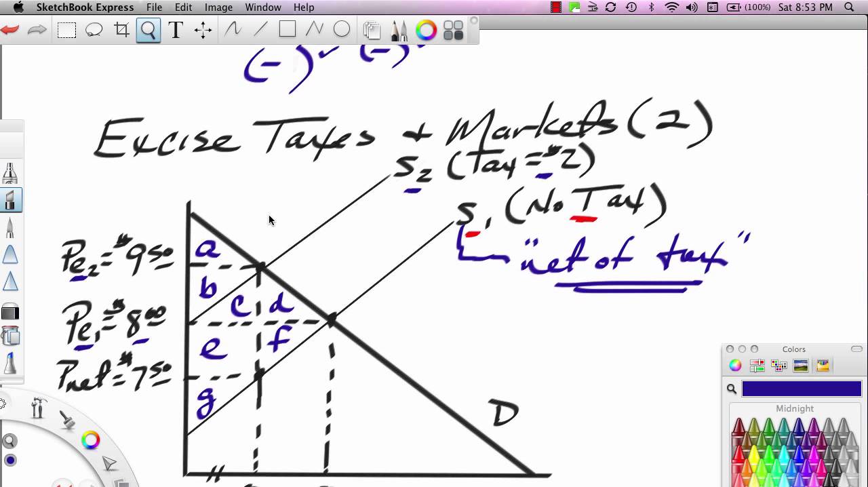868x487 pixels.
Task: Switch Colors panel to color palettes
Action: point(778,366)
